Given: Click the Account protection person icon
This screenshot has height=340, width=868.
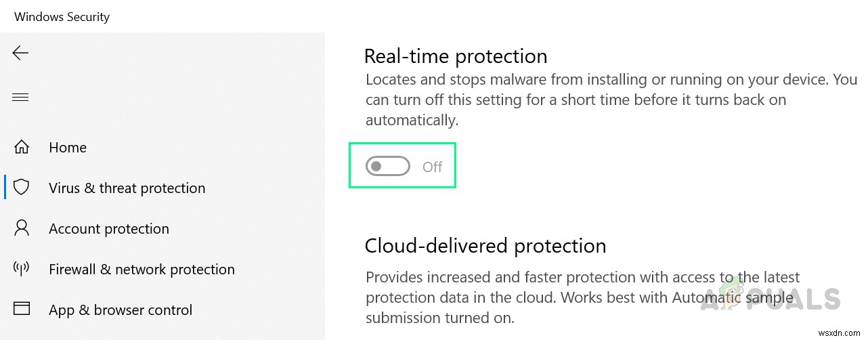Looking at the screenshot, I should 22,228.
